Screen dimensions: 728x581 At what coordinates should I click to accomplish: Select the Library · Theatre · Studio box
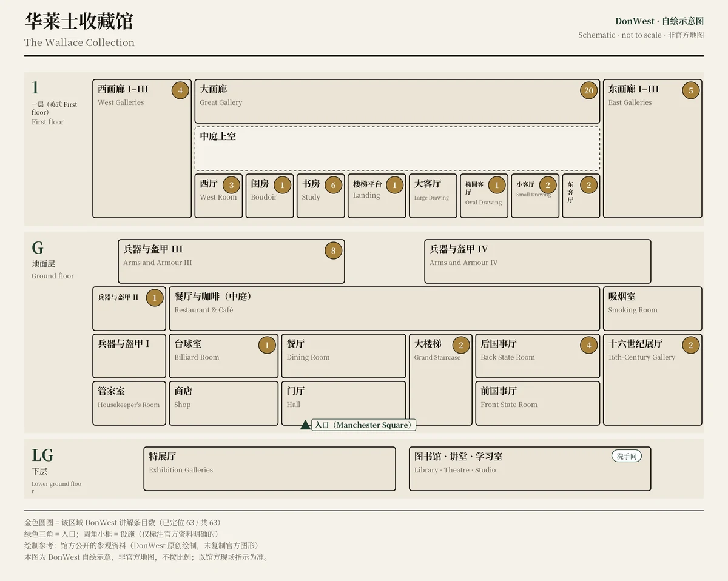pos(530,469)
